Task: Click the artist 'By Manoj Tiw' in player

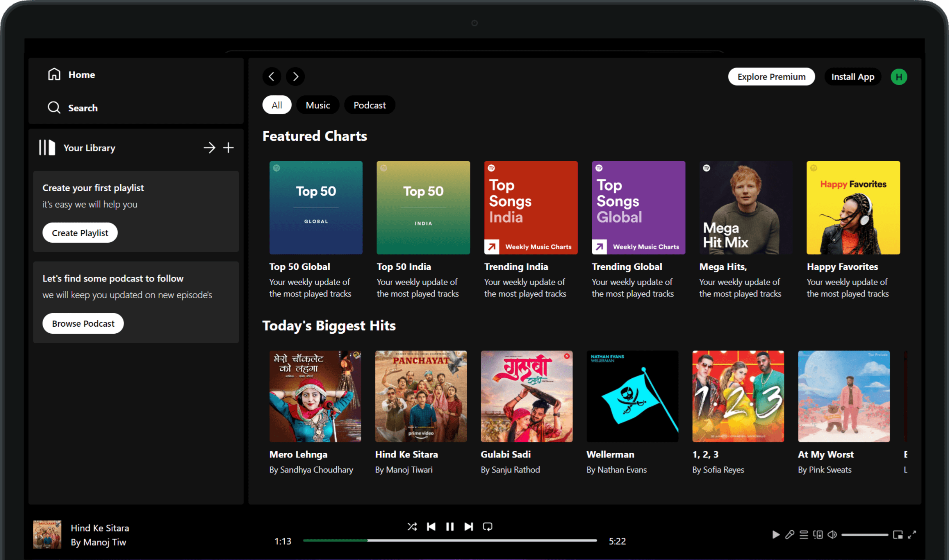Action: coord(99,542)
